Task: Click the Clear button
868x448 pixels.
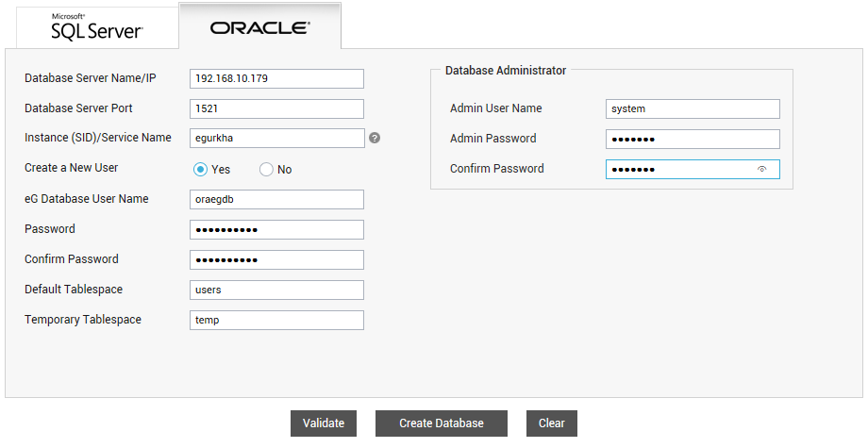Action: (551, 423)
